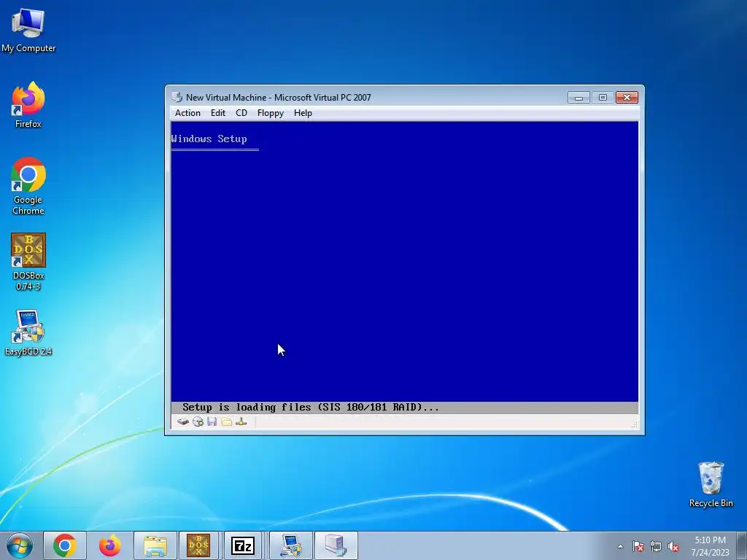This screenshot has width=747, height=560.
Task: Open the CD menu
Action: click(x=241, y=113)
